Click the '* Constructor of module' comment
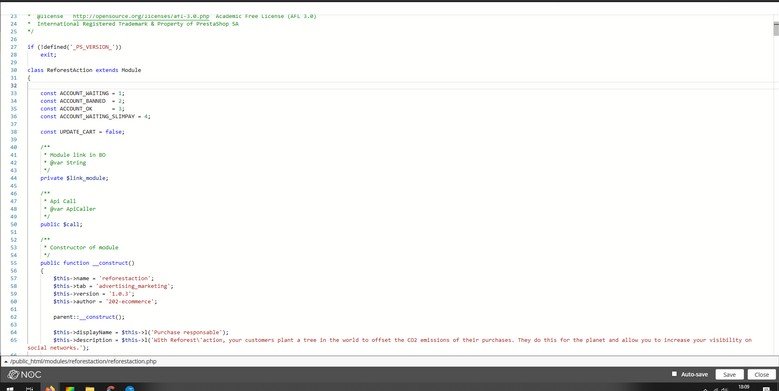Image resolution: width=779 pixels, height=391 pixels. point(81,247)
